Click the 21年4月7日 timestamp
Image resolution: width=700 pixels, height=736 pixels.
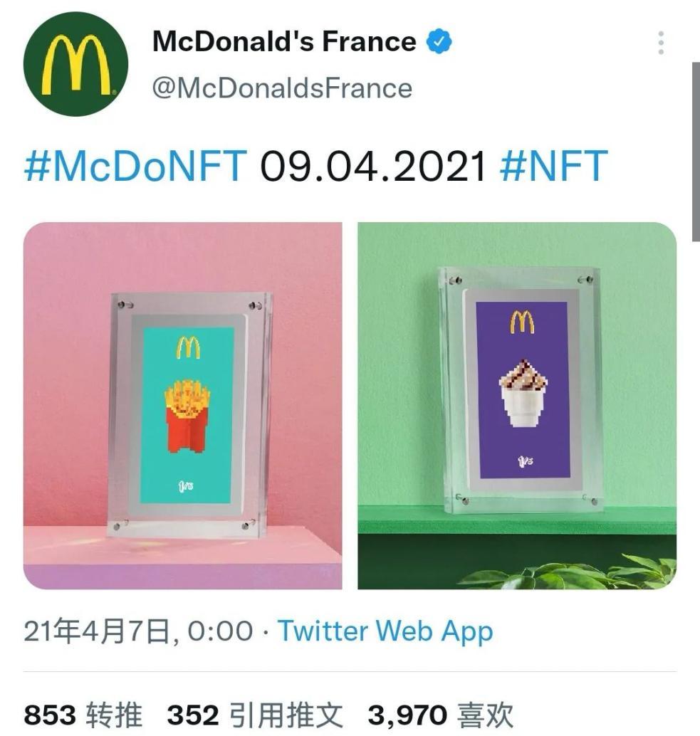pyautogui.click(x=138, y=631)
